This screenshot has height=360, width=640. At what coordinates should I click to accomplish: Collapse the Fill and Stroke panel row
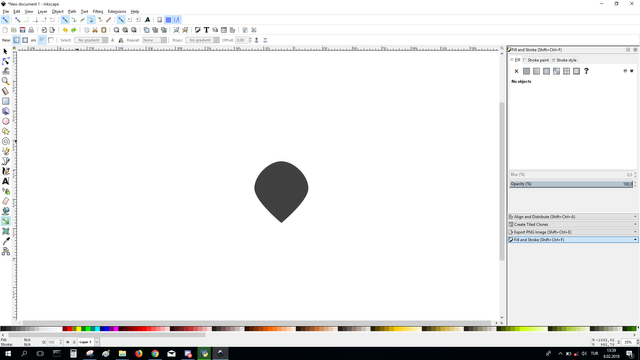click(x=573, y=240)
